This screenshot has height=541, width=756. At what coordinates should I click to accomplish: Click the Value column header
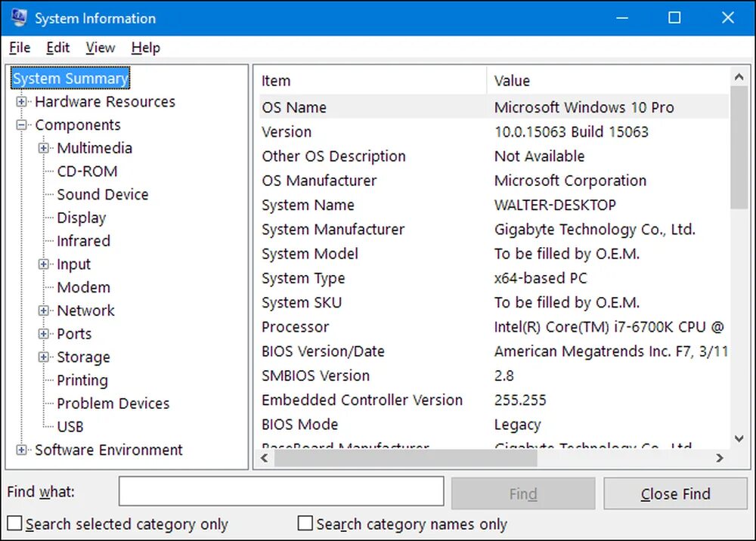(x=608, y=80)
